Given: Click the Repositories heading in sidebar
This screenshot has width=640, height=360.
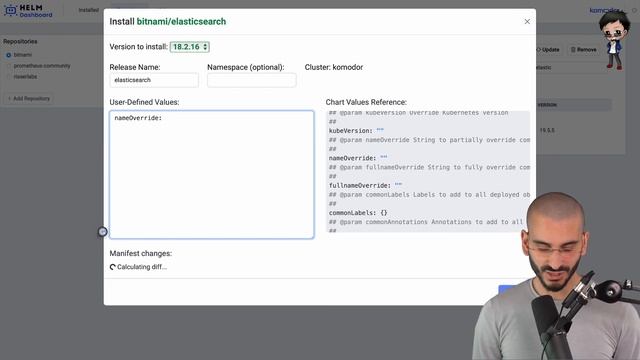Looking at the screenshot, I should point(20,42).
